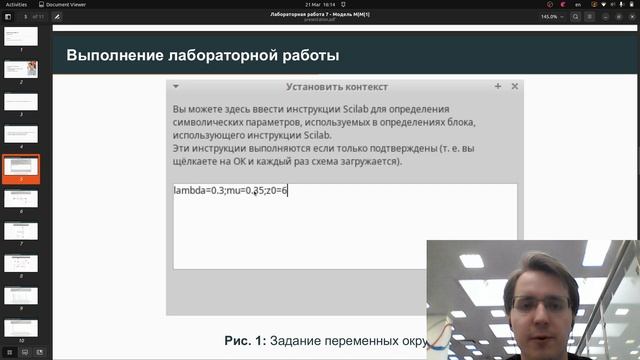
Task: Click the current page number field
Action: [25, 17]
